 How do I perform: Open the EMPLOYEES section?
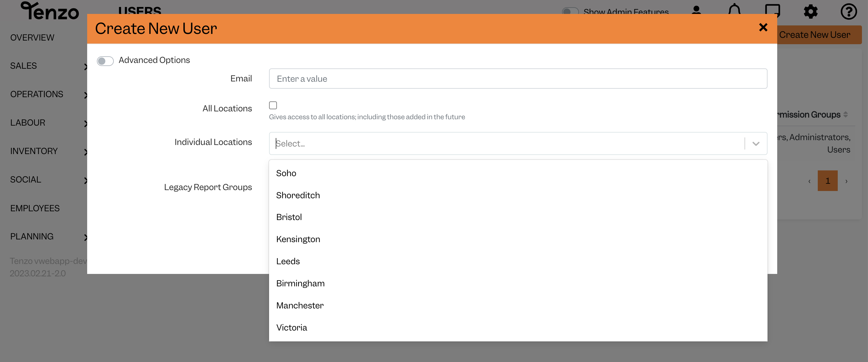[x=35, y=208]
